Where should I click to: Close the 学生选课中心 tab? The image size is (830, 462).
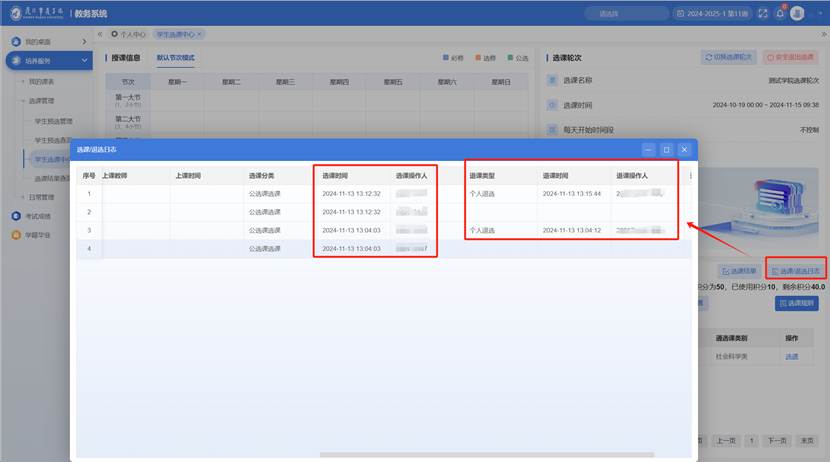click(199, 34)
